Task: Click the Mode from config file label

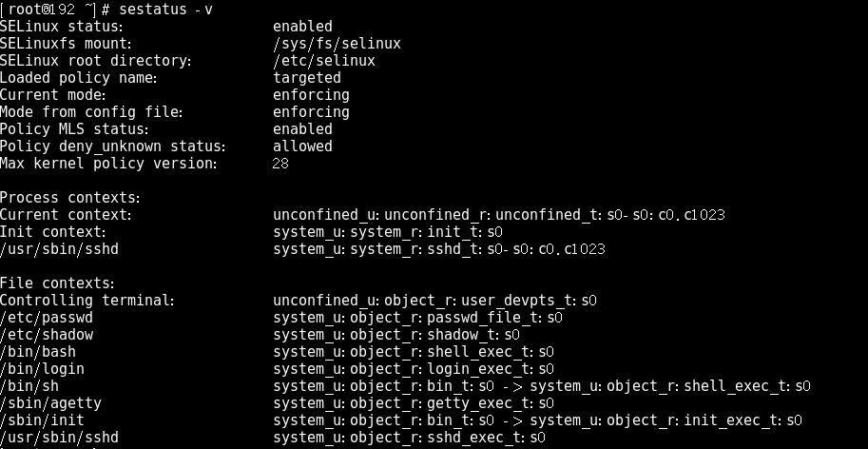Action: pos(91,112)
